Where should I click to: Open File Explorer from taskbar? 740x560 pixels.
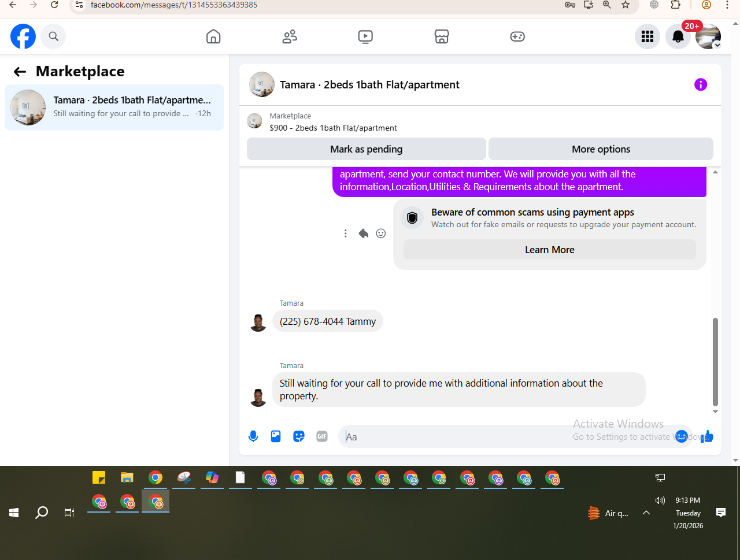127,478
